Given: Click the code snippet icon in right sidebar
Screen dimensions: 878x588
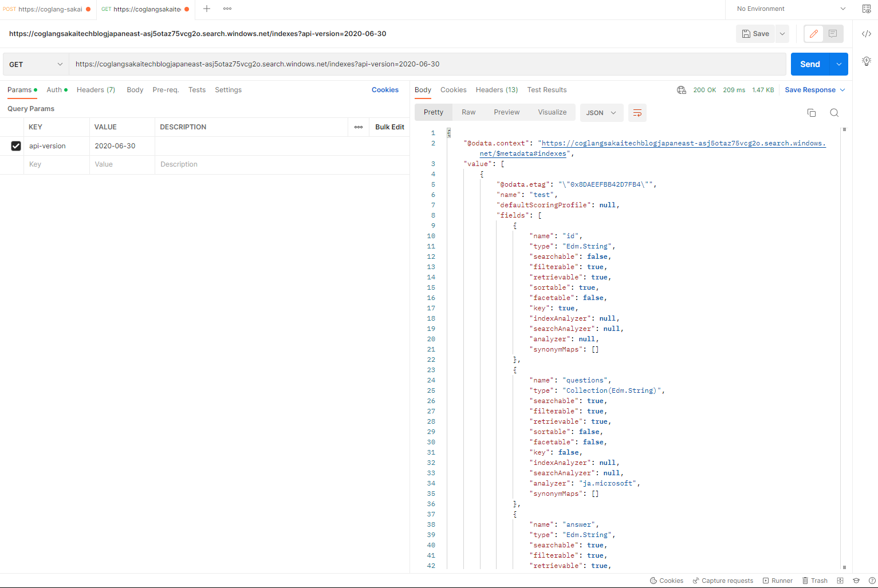Looking at the screenshot, I should [866, 34].
